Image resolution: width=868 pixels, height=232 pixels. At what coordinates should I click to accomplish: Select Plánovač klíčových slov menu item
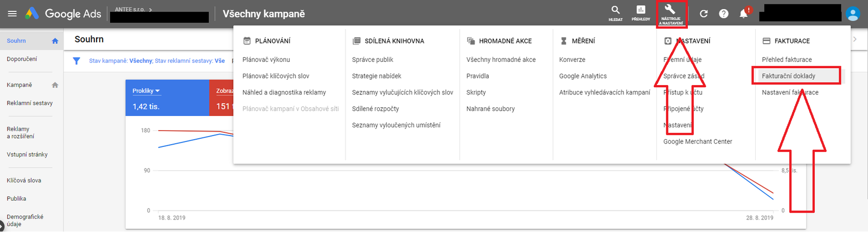click(276, 76)
